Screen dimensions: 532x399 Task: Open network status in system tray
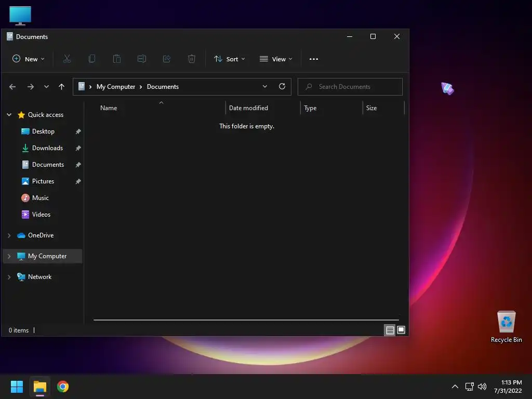click(469, 387)
